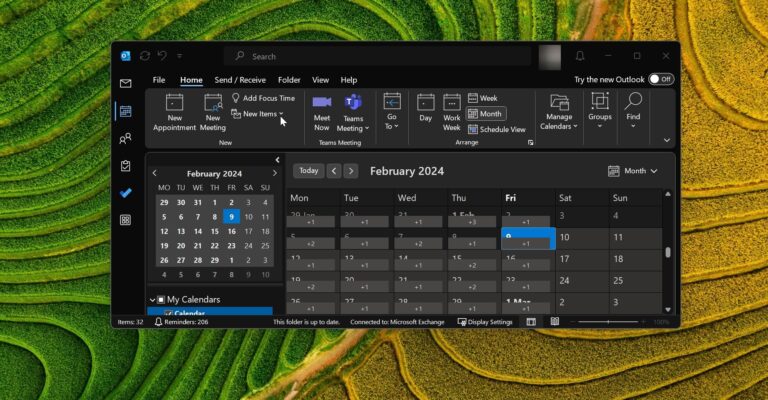Select Sunday 25 cell in month grid
Screen dimensions: 768x400
pyautogui.click(x=636, y=282)
